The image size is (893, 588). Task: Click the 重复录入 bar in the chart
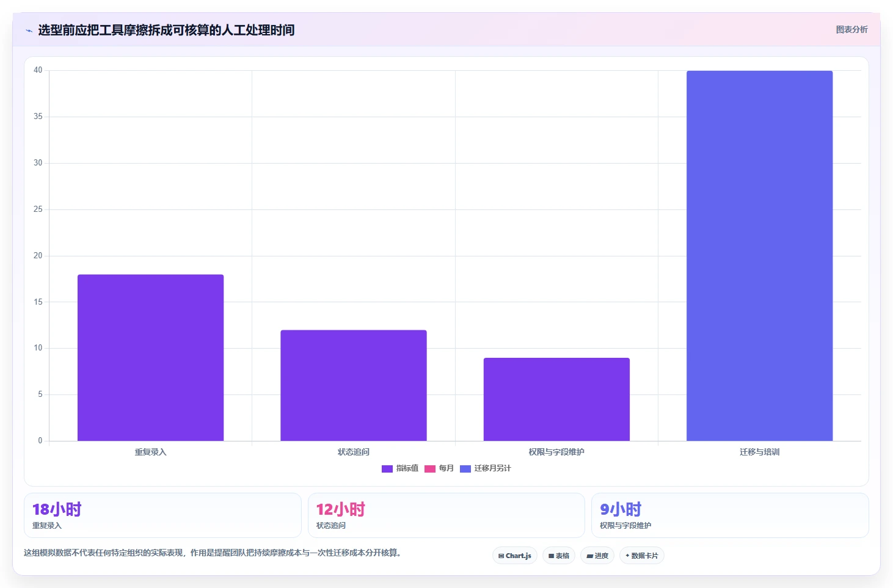coord(150,358)
